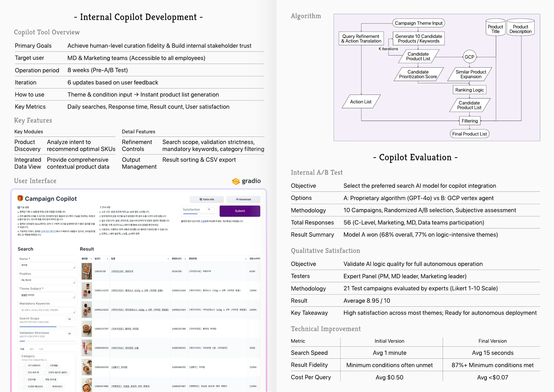The image size is (554, 392).
Task: Open the [하이디라오] 마라펀면 단품 deal link
Action: pos(125,348)
